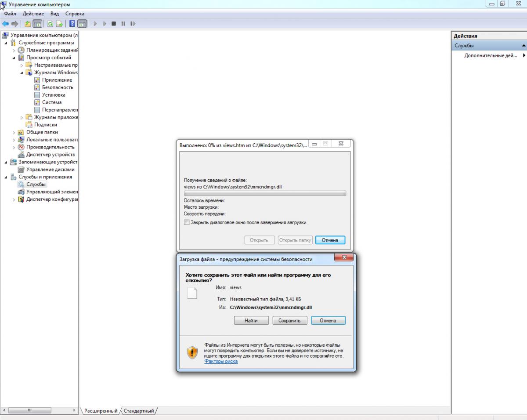Click the yellow shield warning icon
The height and width of the screenshot is (420, 527).
pyautogui.click(x=192, y=352)
